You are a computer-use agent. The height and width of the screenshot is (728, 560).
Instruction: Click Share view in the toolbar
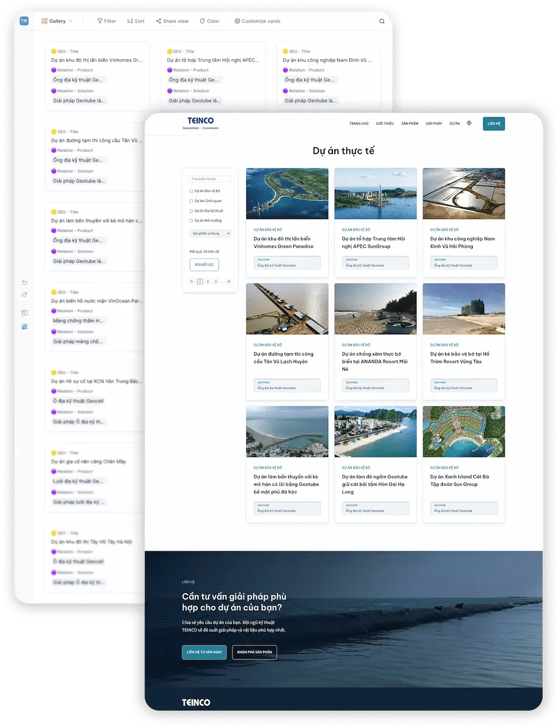tap(172, 21)
